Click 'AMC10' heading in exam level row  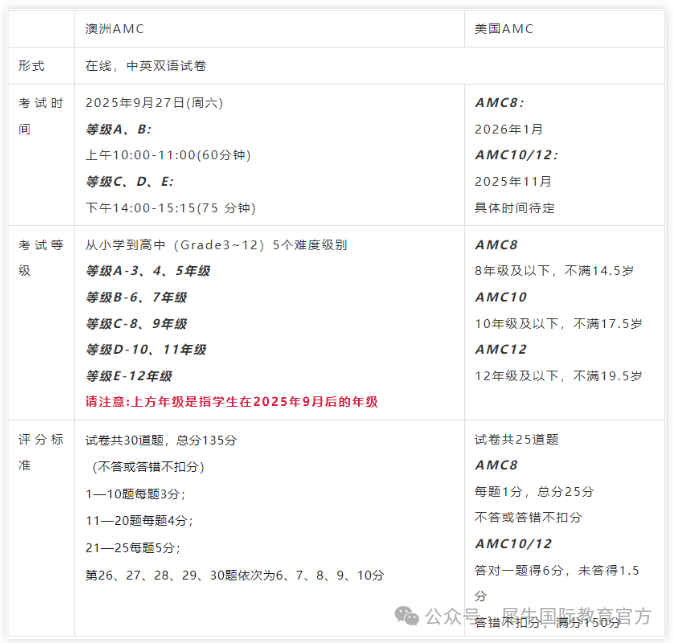point(500,297)
